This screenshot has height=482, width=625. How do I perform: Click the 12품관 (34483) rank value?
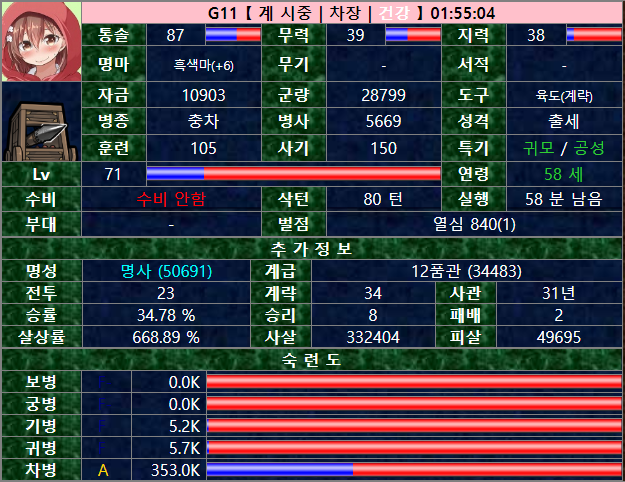click(466, 271)
